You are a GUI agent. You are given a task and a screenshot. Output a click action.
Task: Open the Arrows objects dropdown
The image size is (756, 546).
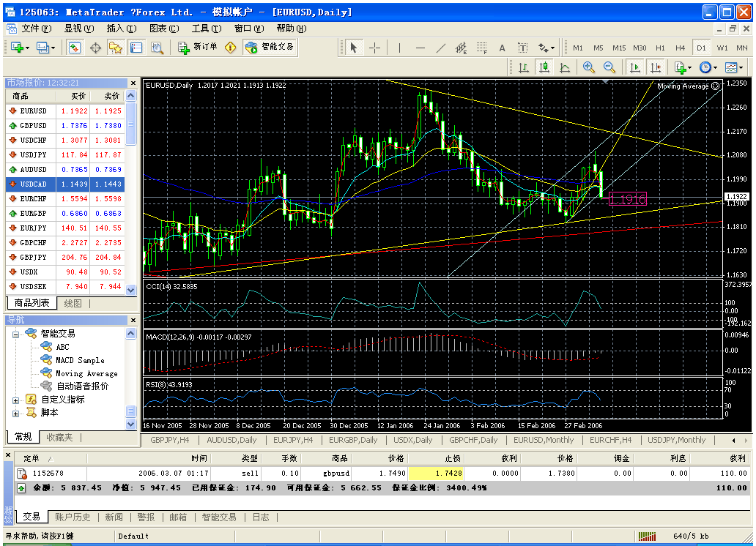pyautogui.click(x=546, y=48)
